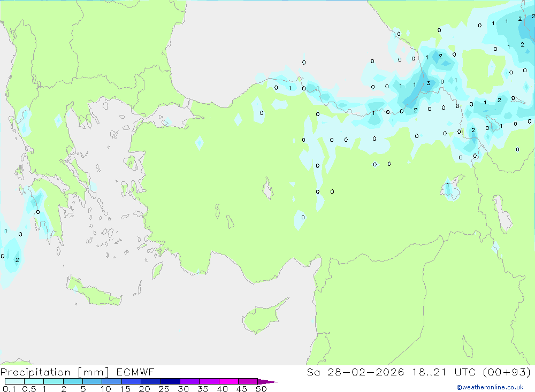Viewport: 535px width, 392px height.
Task: Click the legend label "50"
Action: (262, 389)
